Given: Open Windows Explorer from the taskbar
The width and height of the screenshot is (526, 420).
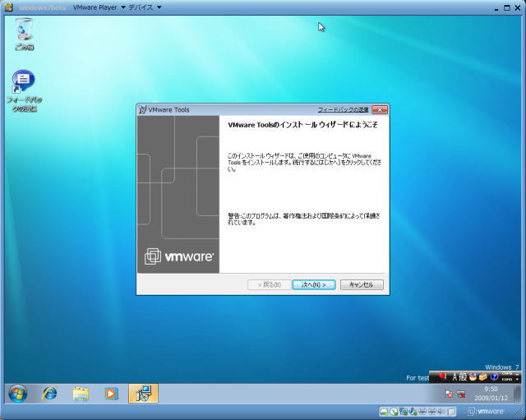Looking at the screenshot, I should [x=81, y=394].
